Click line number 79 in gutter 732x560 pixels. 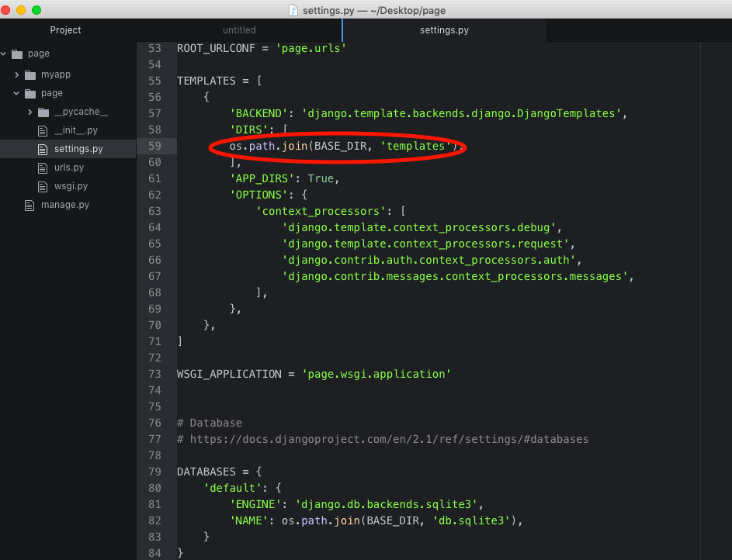pyautogui.click(x=154, y=472)
